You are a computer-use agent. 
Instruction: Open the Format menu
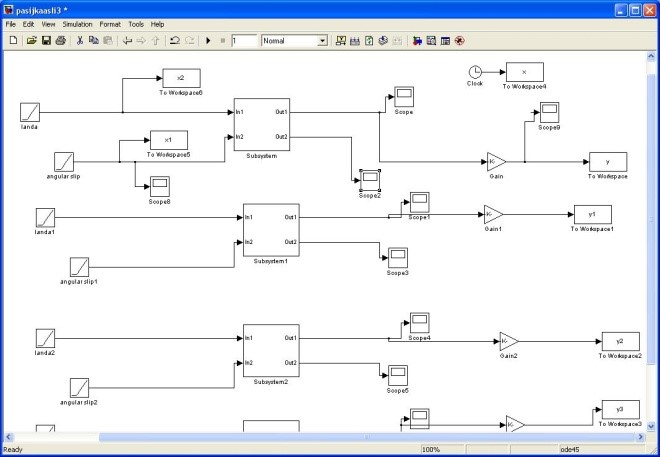(109, 23)
